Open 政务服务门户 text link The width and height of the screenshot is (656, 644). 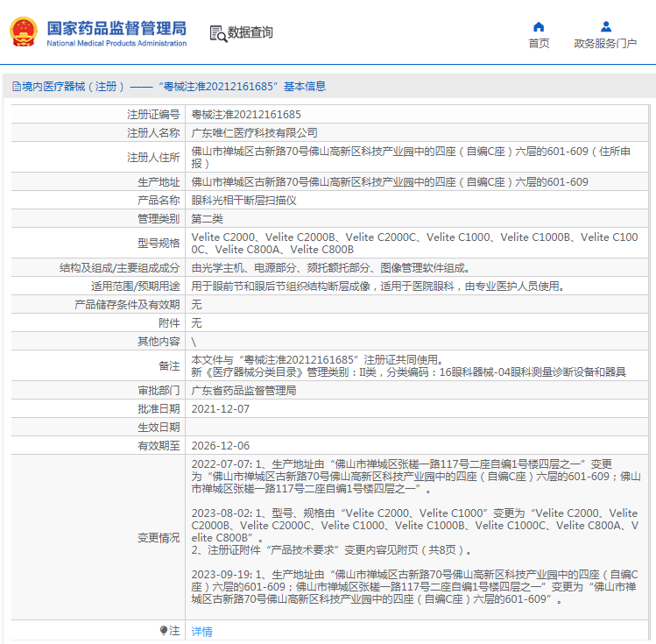click(605, 44)
